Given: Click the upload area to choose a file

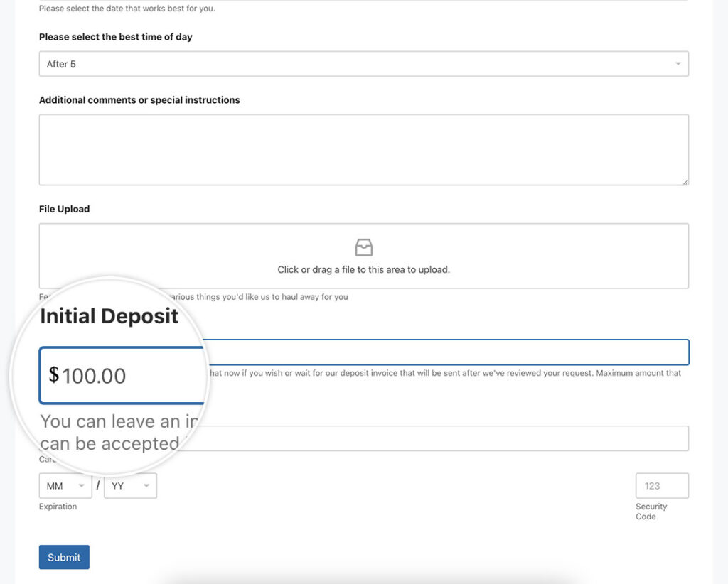Looking at the screenshot, I should (x=363, y=256).
